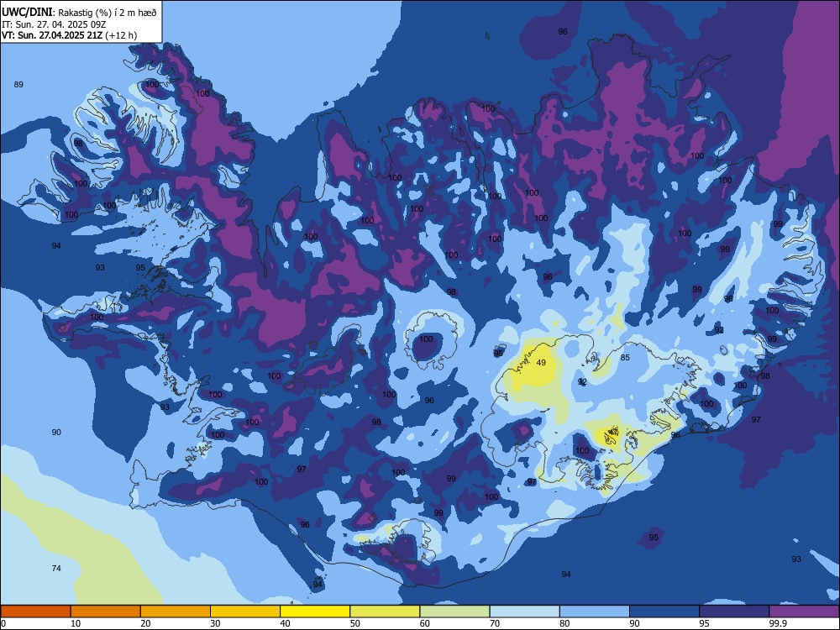Select the '30' tick label in the legend
This screenshot has height=630, width=840.
coord(215,623)
